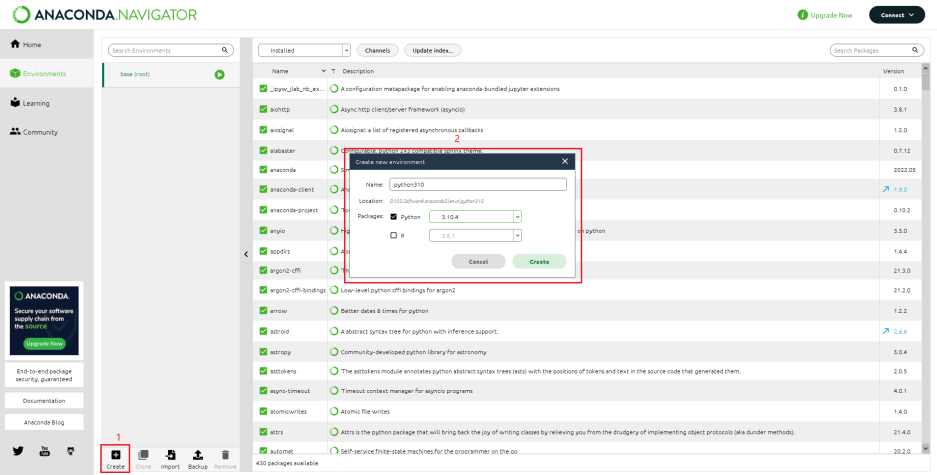937x475 pixels.
Task: Open the Learning tab
Action: click(x=47, y=103)
